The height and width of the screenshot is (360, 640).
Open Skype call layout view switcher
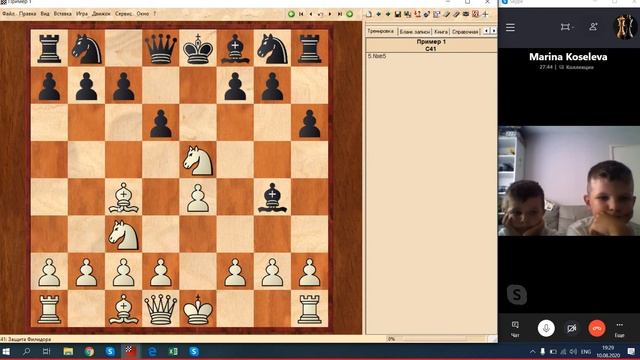tap(566, 27)
